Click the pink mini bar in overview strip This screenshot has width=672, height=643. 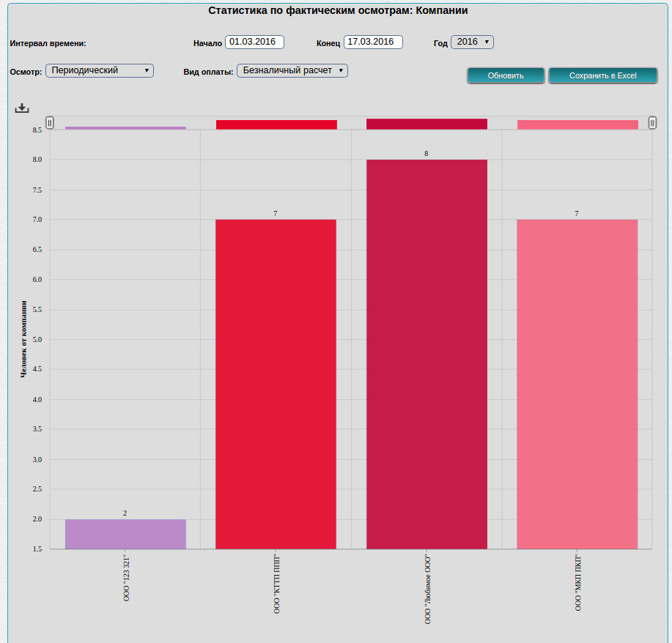click(577, 124)
